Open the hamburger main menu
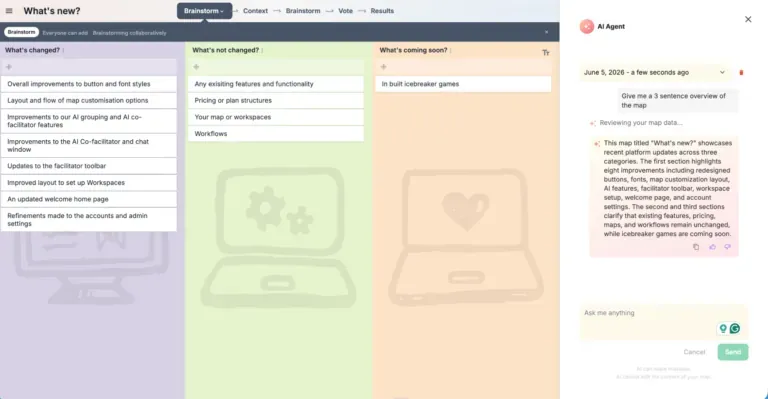Screen dimensions: 768x399 coord(9,11)
